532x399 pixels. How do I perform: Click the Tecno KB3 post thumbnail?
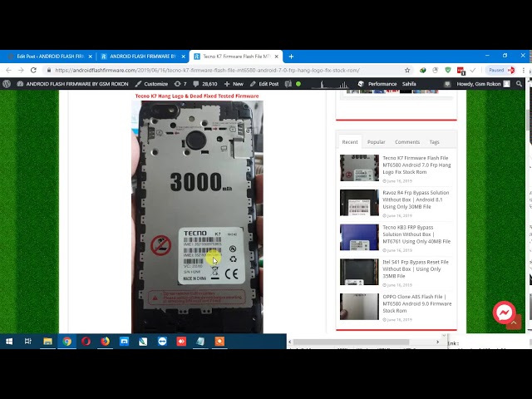(x=359, y=237)
